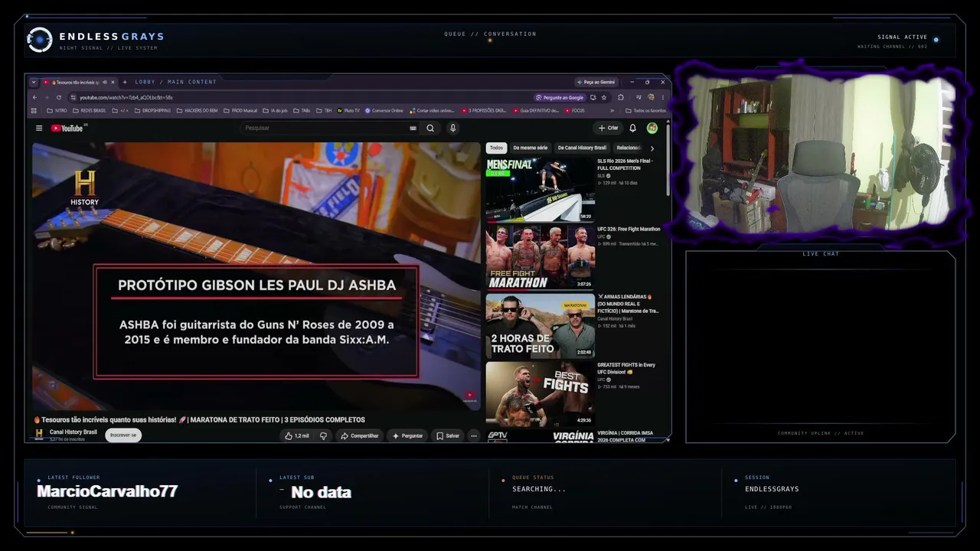Image resolution: width=980 pixels, height=551 pixels.
Task: Click the Pergunte ao Google button
Action: [x=560, y=97]
